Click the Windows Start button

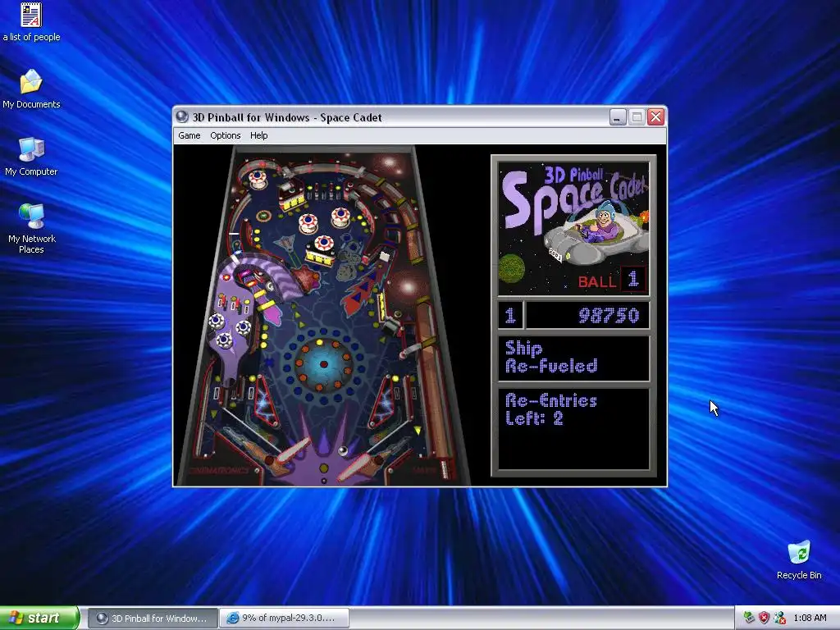tap(39, 618)
